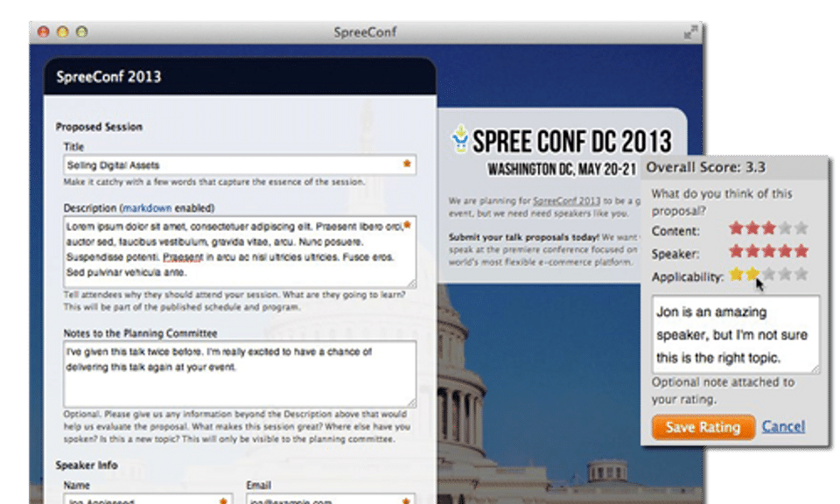Set Applicability rating to five stars

[801, 275]
